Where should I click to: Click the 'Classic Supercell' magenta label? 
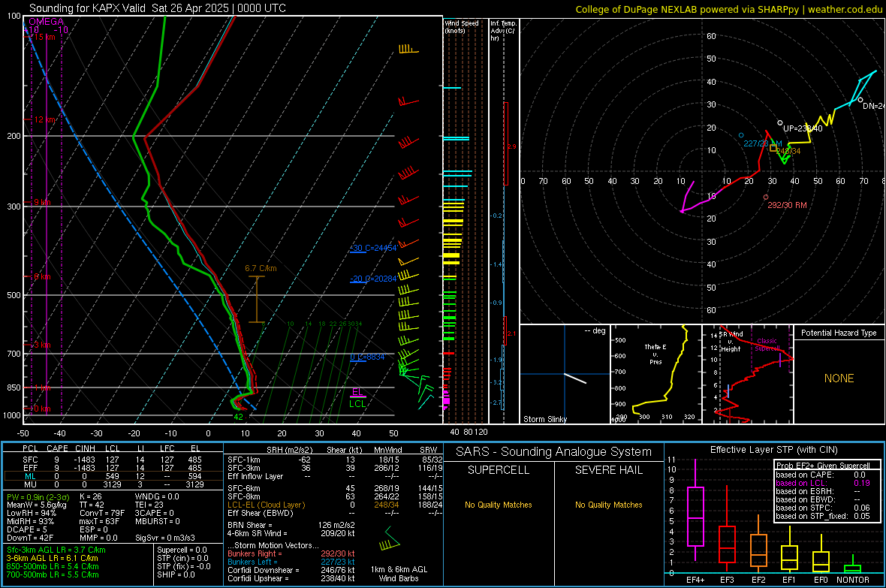tap(767, 345)
